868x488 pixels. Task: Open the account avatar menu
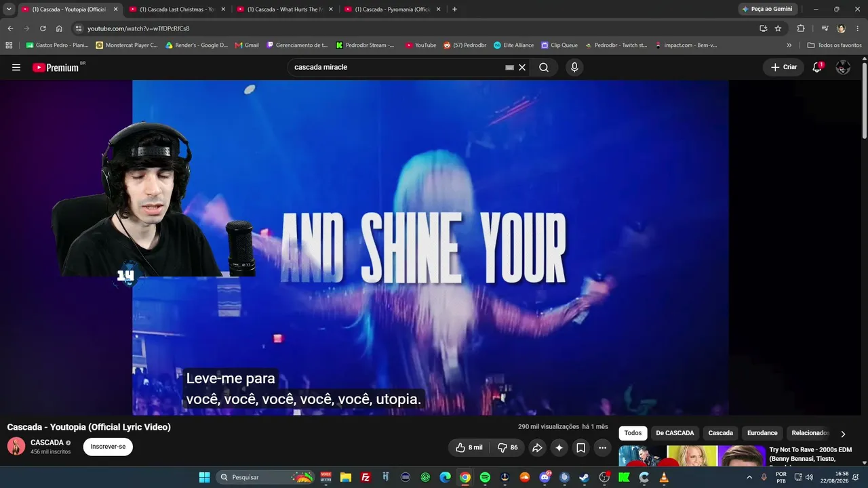(x=843, y=67)
